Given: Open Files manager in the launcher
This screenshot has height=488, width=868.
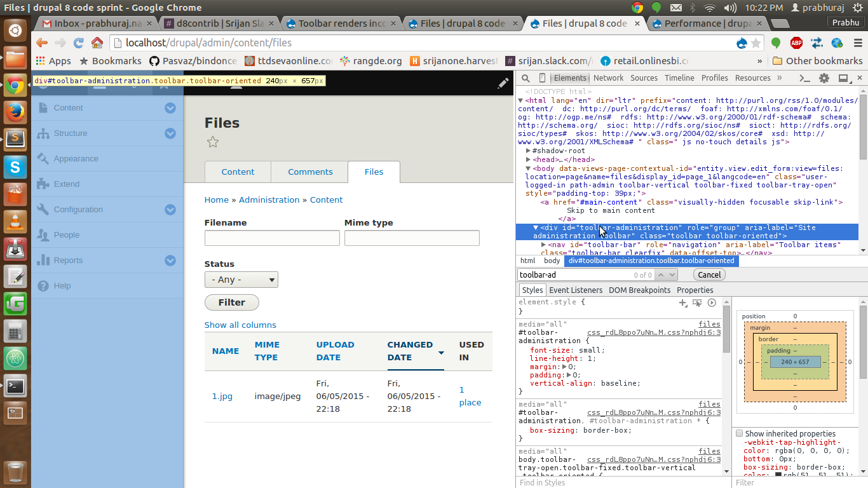Looking at the screenshot, I should point(15,58).
